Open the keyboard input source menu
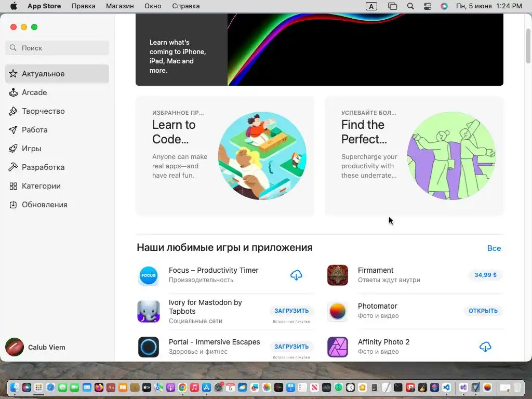The width and height of the screenshot is (532, 399). (371, 6)
